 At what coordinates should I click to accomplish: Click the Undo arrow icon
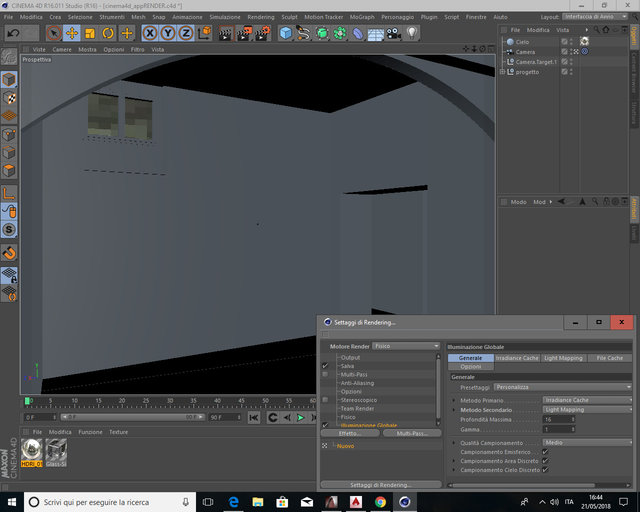[x=13, y=33]
